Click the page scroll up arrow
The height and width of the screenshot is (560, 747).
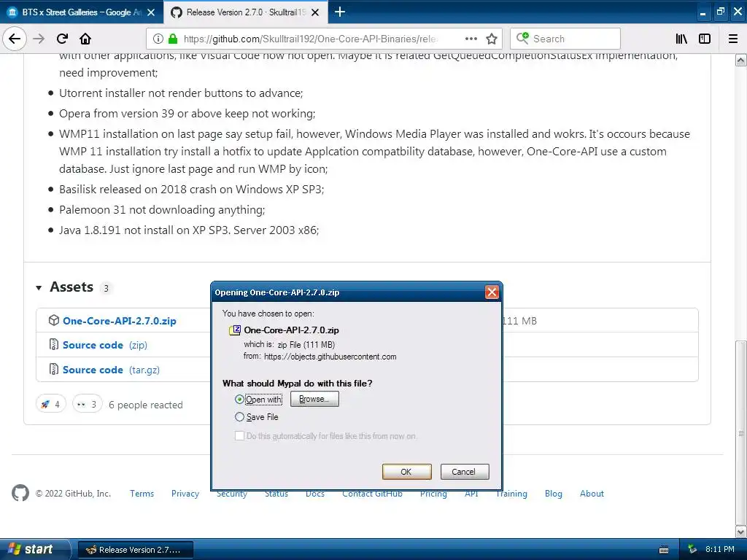click(741, 60)
